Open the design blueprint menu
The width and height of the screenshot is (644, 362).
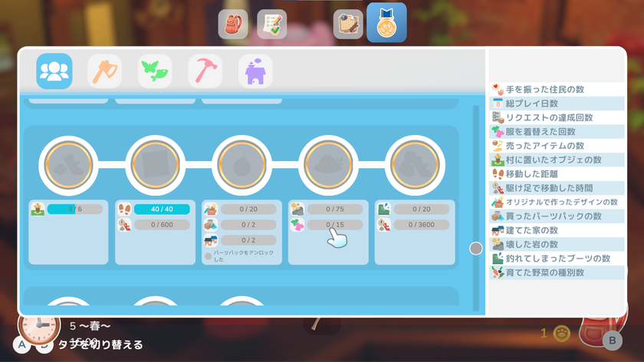pos(348,25)
